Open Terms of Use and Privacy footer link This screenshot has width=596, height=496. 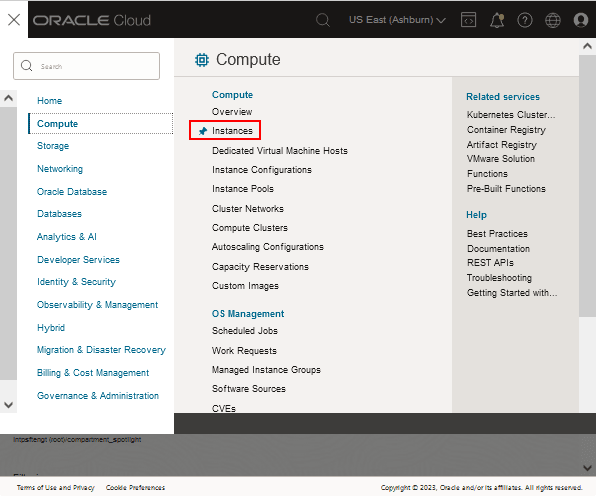point(55,488)
